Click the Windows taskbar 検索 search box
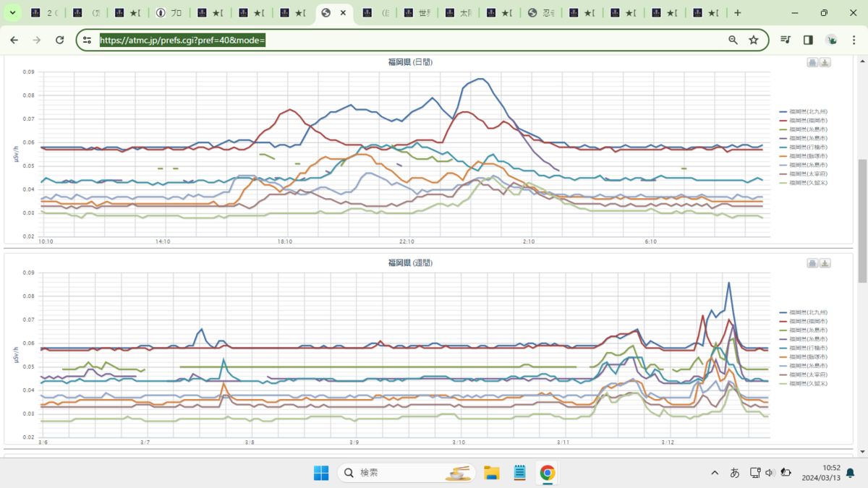The height and width of the screenshot is (488, 868). click(x=407, y=473)
